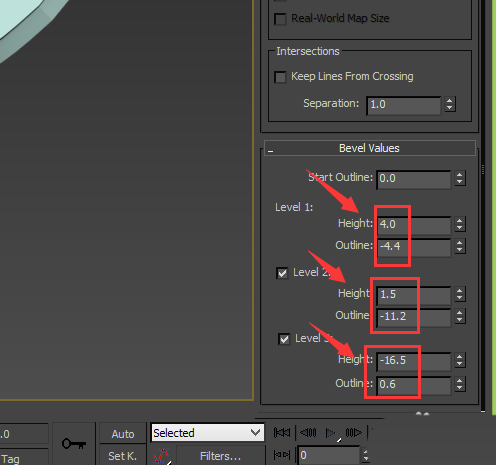Open key Filters... dialog
This screenshot has width=496, height=465.
[221, 456]
